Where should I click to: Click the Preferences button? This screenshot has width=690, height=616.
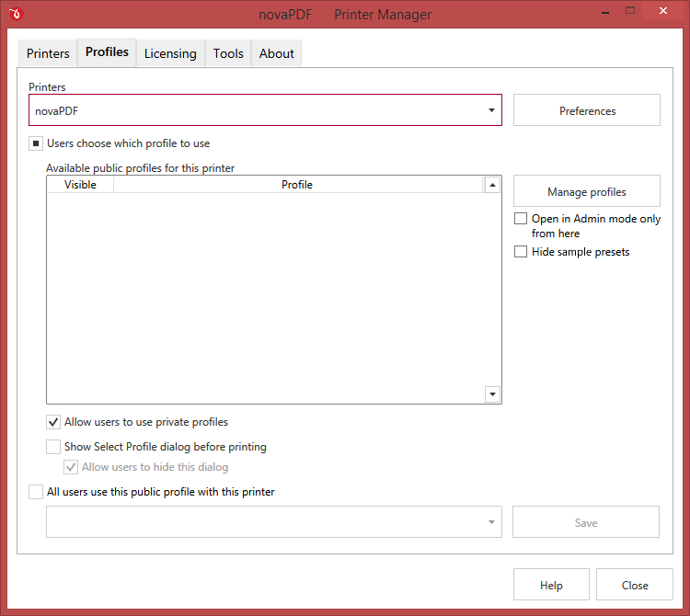[x=587, y=110]
